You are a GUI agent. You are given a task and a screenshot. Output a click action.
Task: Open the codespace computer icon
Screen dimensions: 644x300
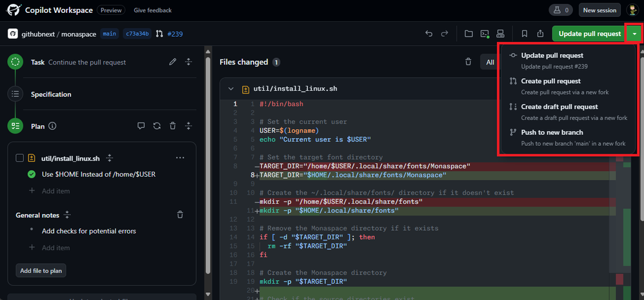pyautogui.click(x=500, y=34)
